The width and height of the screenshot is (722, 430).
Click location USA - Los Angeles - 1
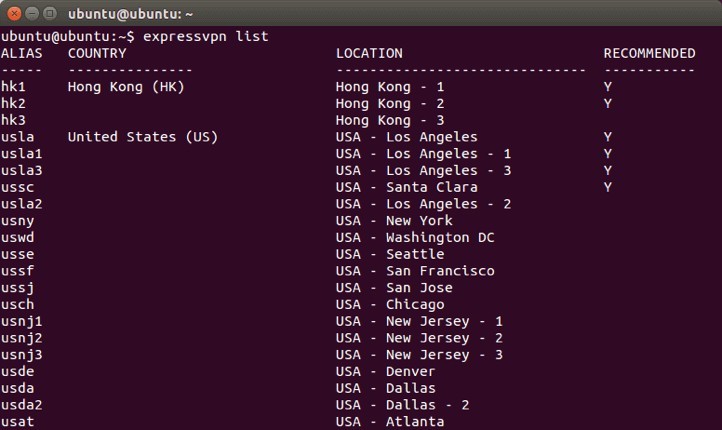click(x=424, y=154)
